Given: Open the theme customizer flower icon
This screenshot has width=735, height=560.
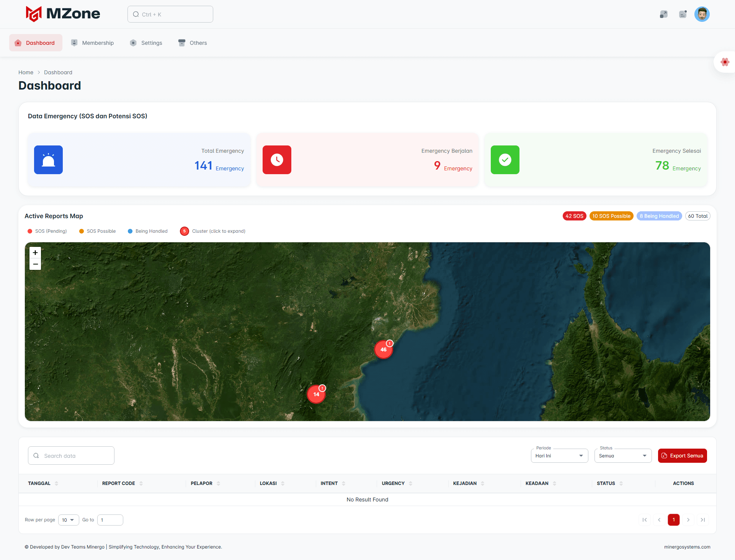Looking at the screenshot, I should tap(725, 62).
